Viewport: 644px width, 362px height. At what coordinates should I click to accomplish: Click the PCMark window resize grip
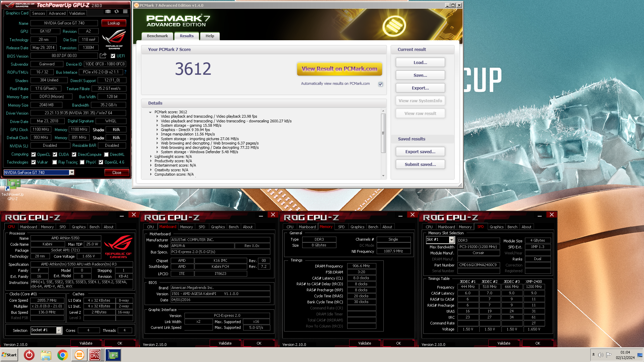click(460, 185)
